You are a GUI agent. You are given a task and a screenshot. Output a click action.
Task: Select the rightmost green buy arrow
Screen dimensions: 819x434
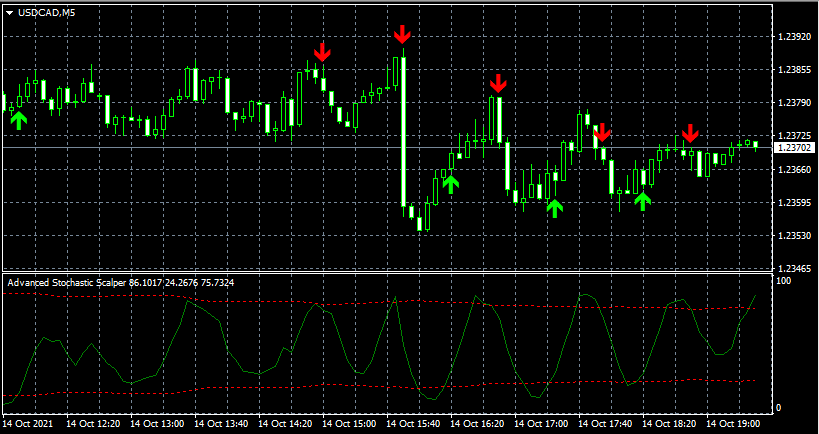[x=643, y=201]
